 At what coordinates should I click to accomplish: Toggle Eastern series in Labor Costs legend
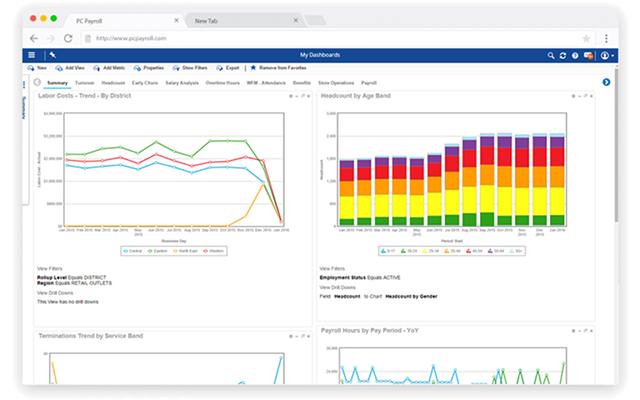click(158, 251)
